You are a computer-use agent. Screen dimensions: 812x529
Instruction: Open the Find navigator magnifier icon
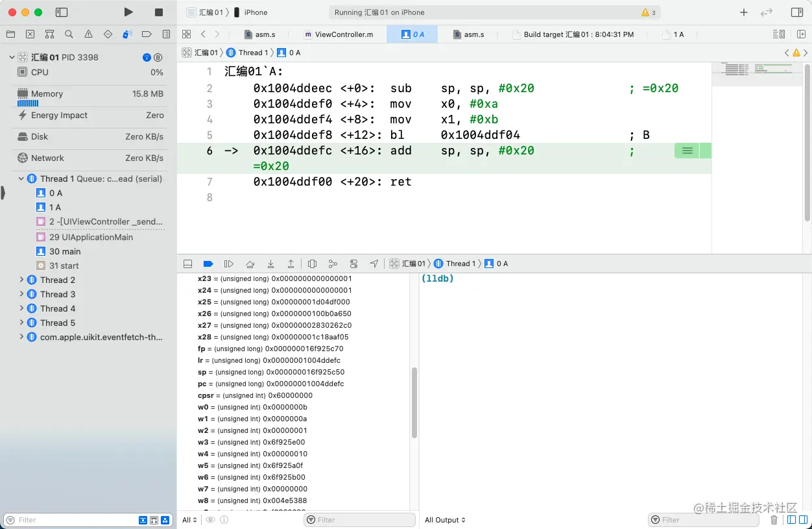pos(69,34)
